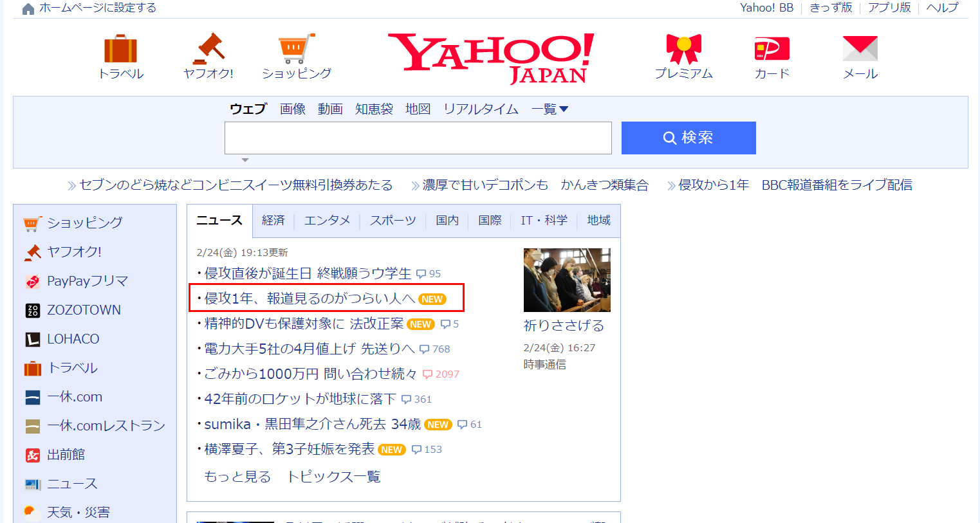Viewport: 980px width, 523px height.
Task: Select the リアルタイム search tab
Action: (481, 109)
